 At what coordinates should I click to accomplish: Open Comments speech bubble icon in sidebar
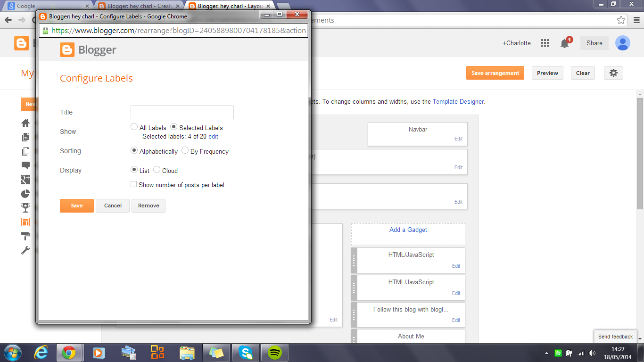pyautogui.click(x=25, y=165)
